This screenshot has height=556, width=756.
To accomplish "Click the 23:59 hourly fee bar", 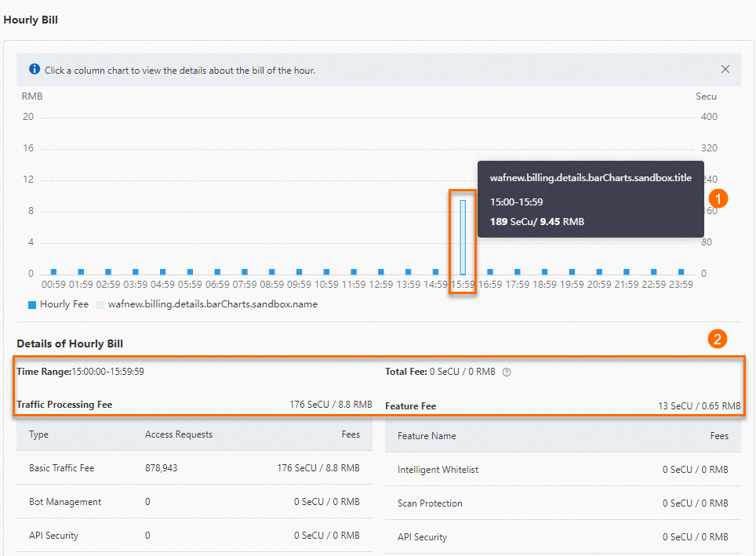I will [x=681, y=271].
